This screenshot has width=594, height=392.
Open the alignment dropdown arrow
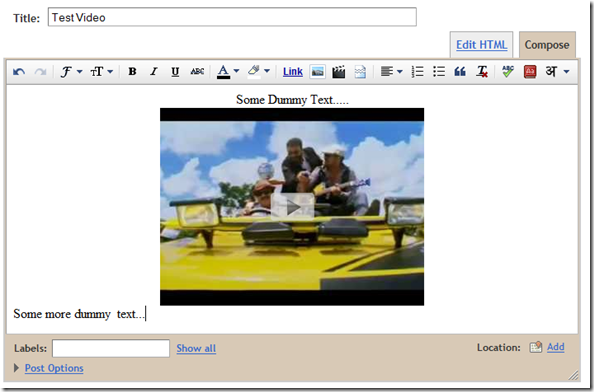point(400,71)
